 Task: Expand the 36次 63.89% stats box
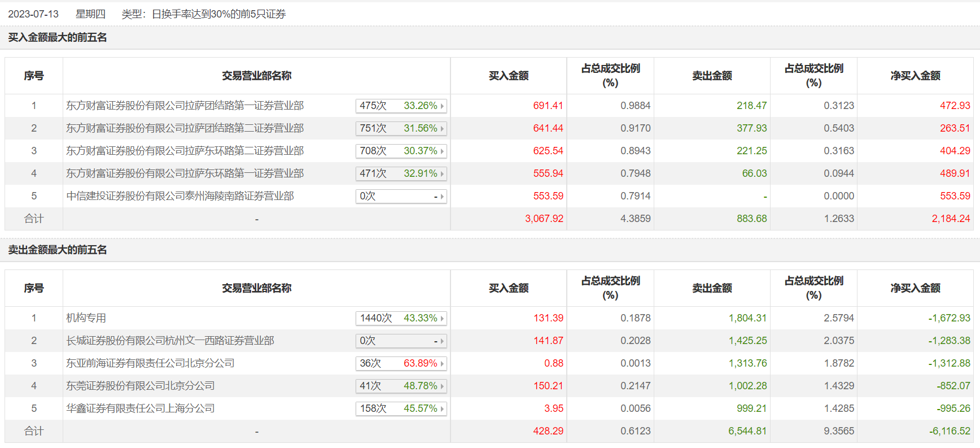coord(401,363)
